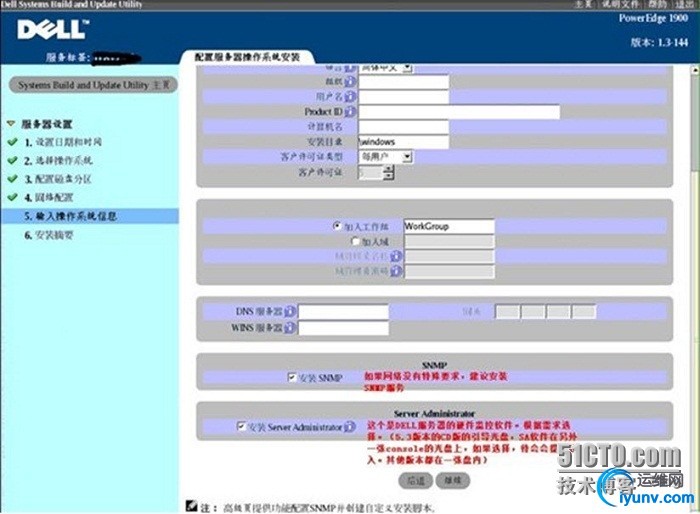Click the domain administrator password field
The width and height of the screenshot is (700, 514).
pos(449,272)
